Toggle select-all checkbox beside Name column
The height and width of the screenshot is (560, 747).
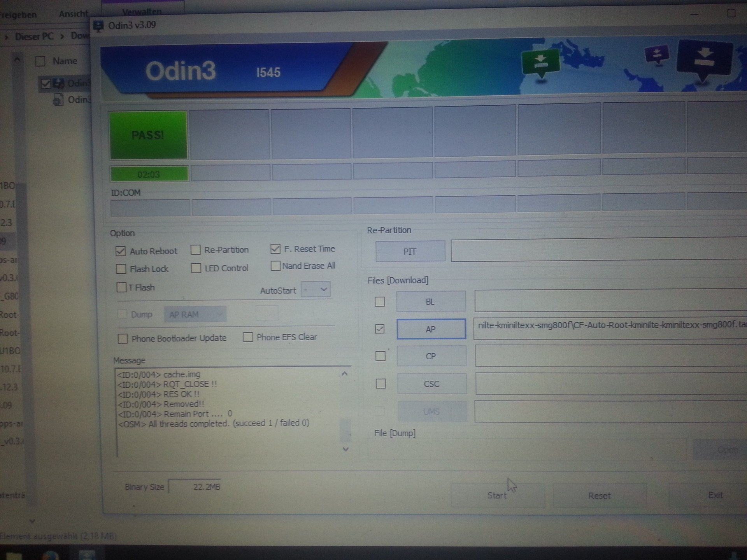40,61
